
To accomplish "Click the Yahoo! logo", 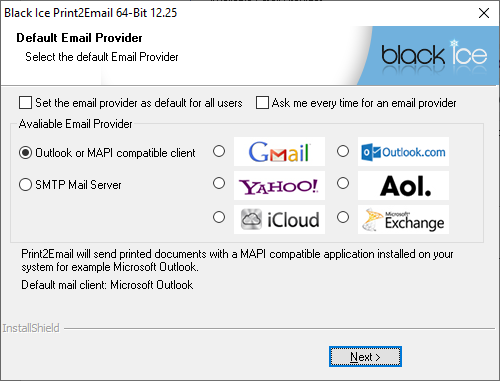I will pos(279,186).
